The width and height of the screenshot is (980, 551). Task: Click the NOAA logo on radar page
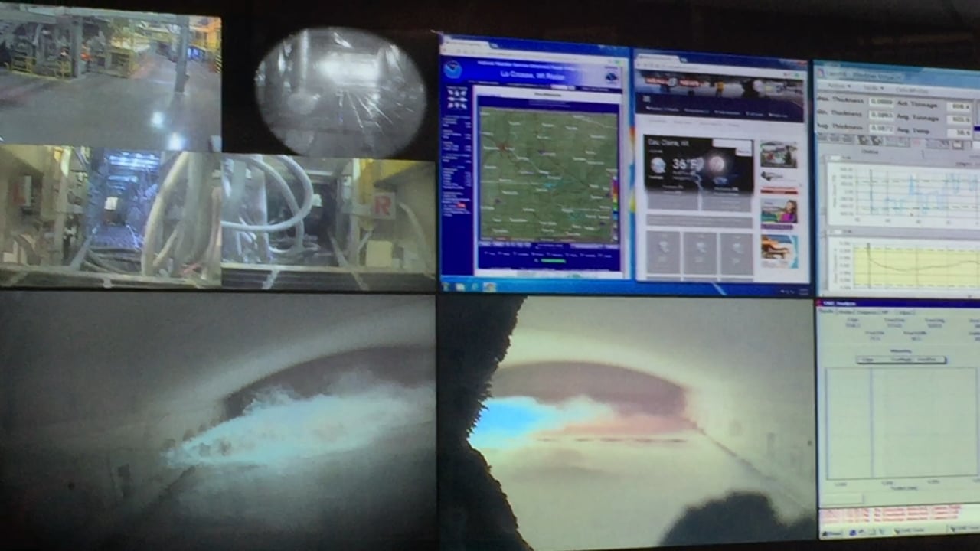pos(452,69)
